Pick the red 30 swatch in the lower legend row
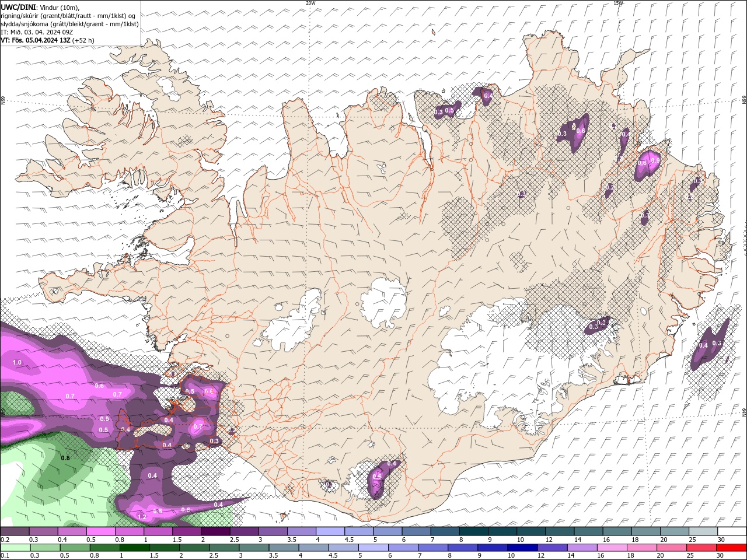Image resolution: width=747 pixels, height=560 pixels. pos(732,548)
